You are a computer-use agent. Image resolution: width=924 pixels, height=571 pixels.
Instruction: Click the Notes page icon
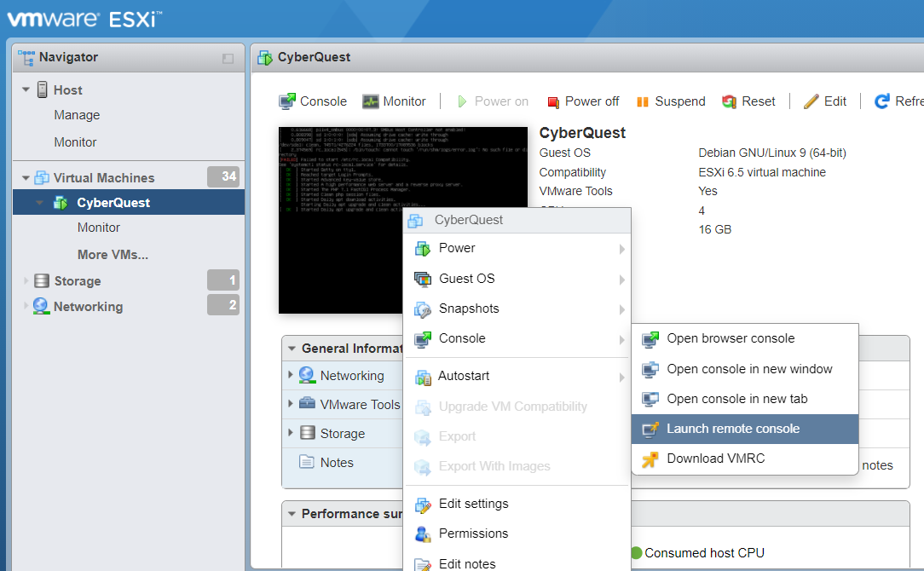pyautogui.click(x=306, y=461)
